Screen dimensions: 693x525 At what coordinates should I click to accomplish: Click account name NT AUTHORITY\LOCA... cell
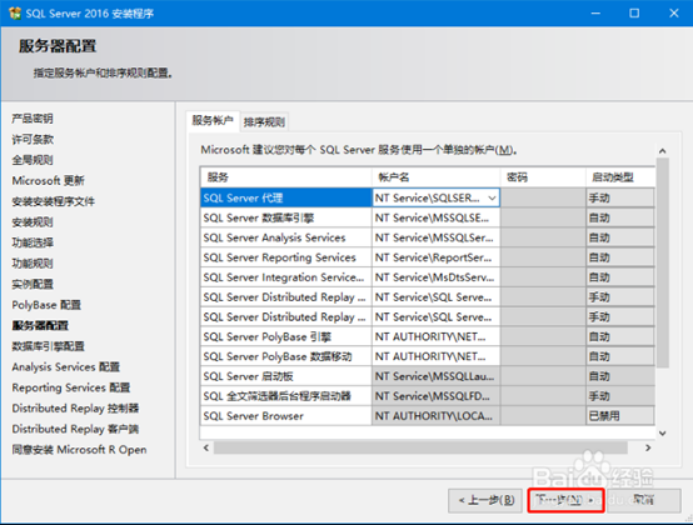436,416
